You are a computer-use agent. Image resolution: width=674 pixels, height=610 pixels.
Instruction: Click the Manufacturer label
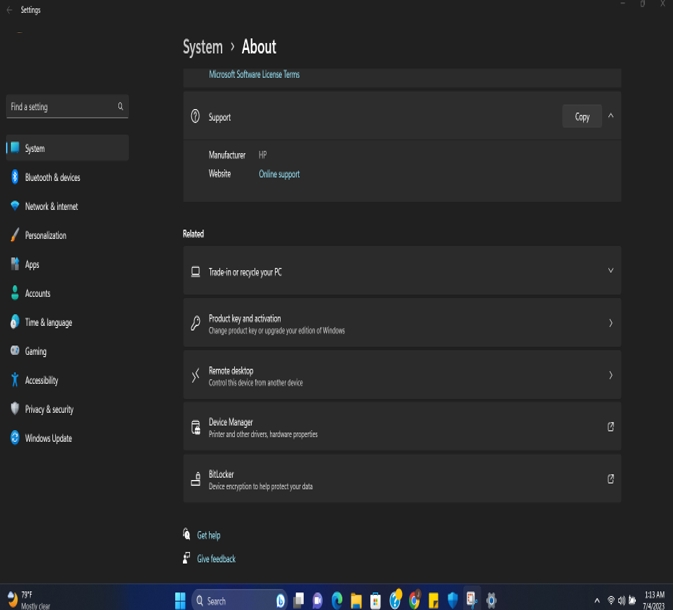point(227,155)
